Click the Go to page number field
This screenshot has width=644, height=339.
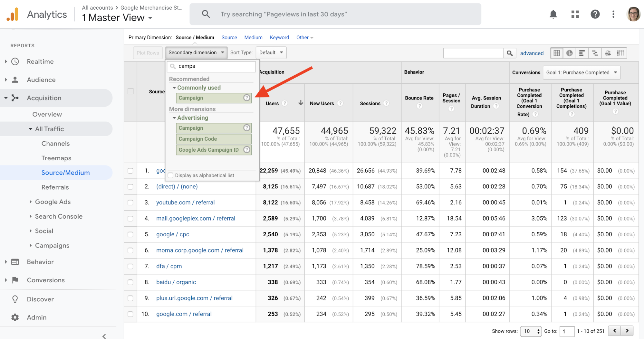click(567, 331)
